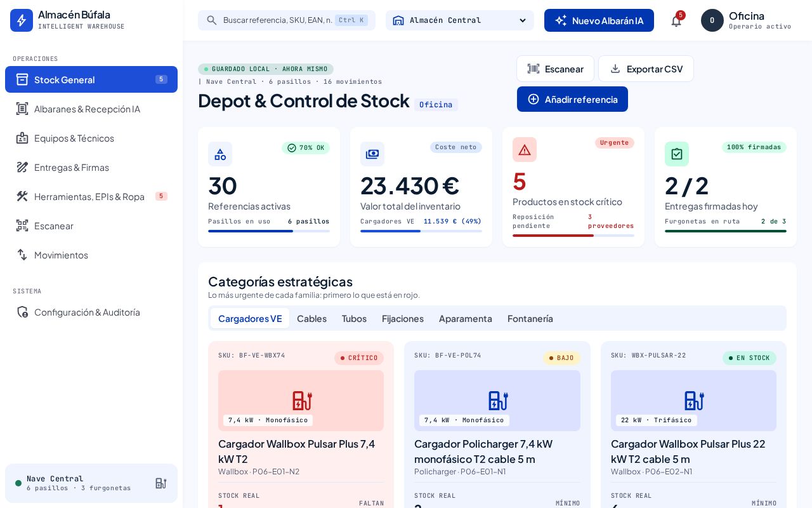Focus the reference, SKU, EAN search field
812x508 pixels.
tap(287, 20)
